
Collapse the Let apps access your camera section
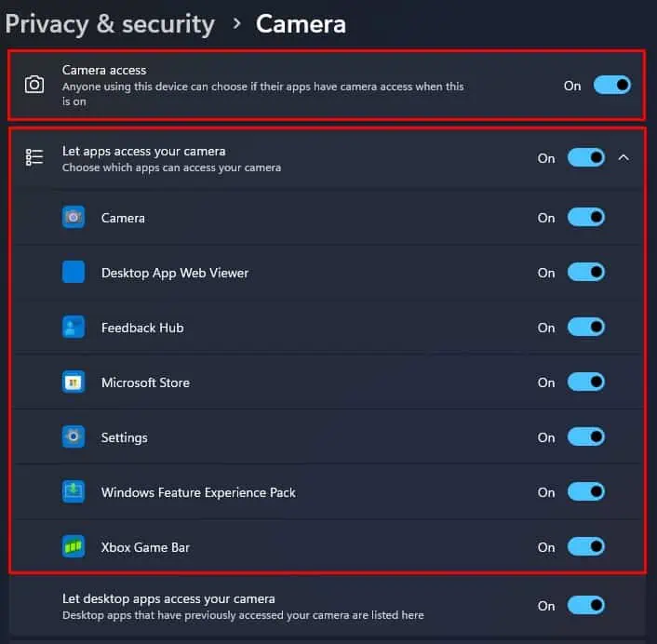[623, 158]
